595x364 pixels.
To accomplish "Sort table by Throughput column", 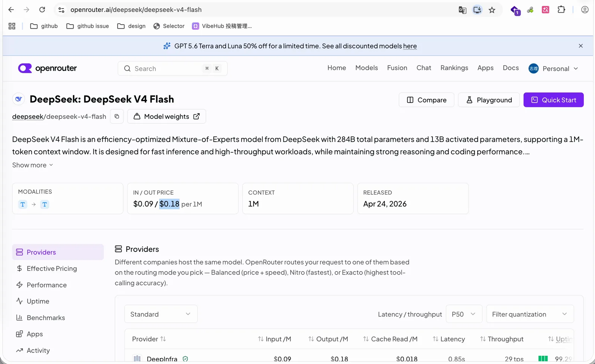I will 502,339.
